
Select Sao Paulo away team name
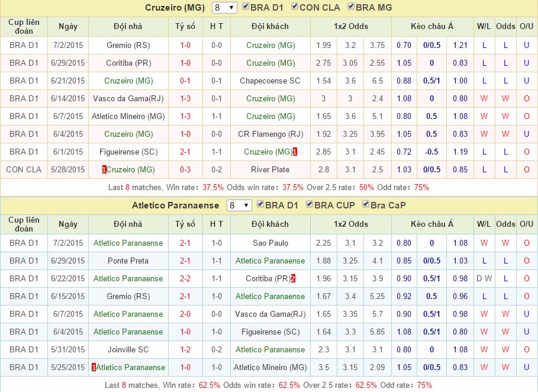[270, 243]
